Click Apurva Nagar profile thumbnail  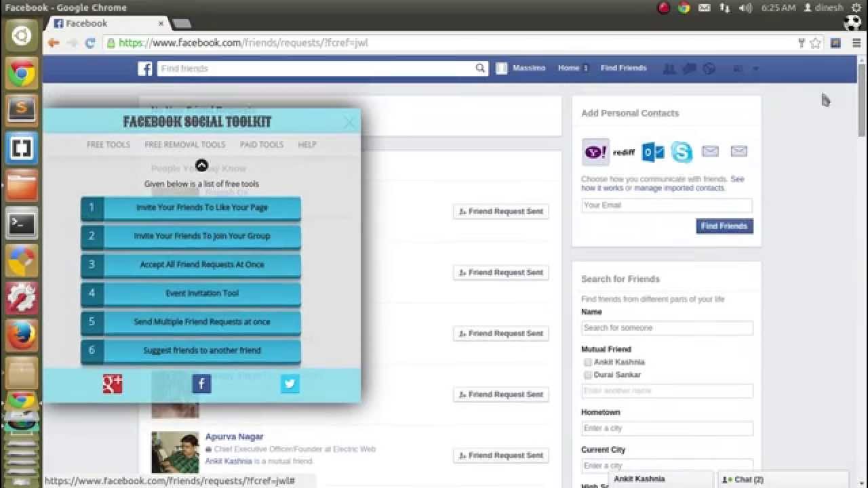pyautogui.click(x=175, y=452)
